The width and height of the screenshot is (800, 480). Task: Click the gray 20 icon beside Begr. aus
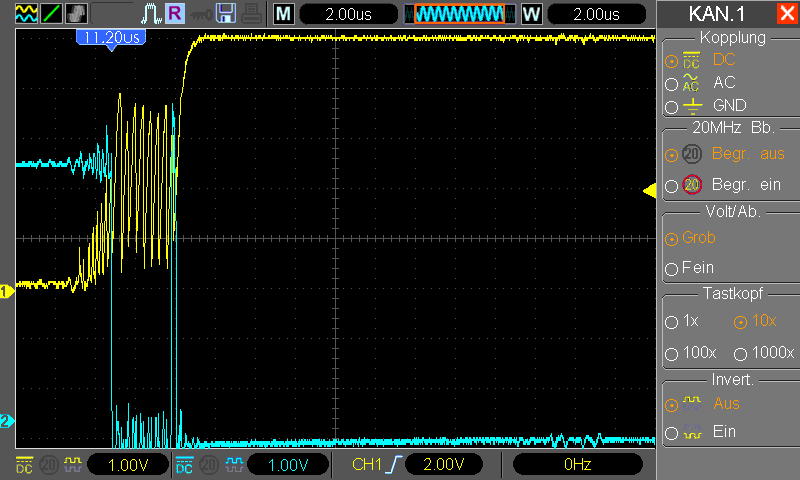(x=692, y=154)
